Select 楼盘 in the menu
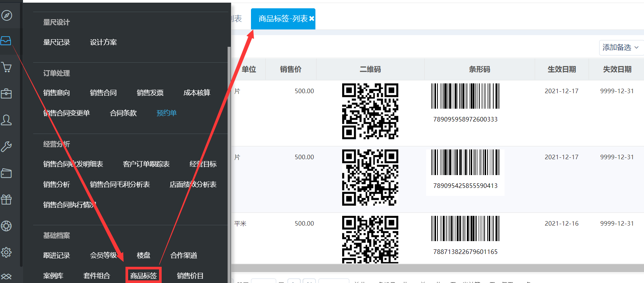Screen dimensions: 644x283 (x=143, y=255)
